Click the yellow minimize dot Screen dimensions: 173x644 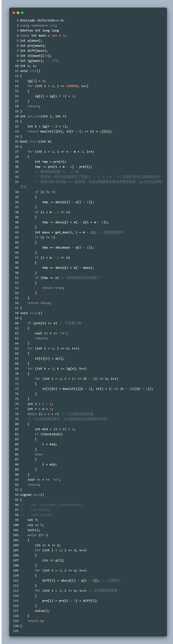(x=18, y=13)
